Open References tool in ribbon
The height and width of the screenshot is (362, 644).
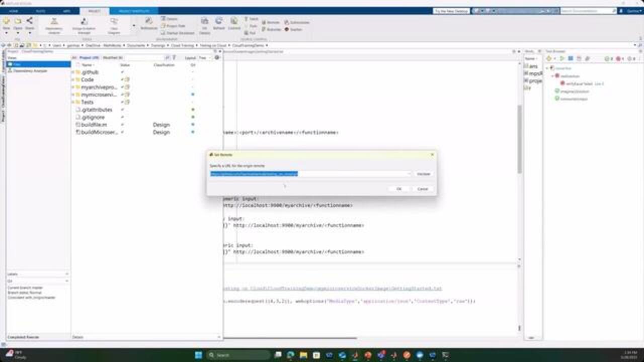point(148,23)
